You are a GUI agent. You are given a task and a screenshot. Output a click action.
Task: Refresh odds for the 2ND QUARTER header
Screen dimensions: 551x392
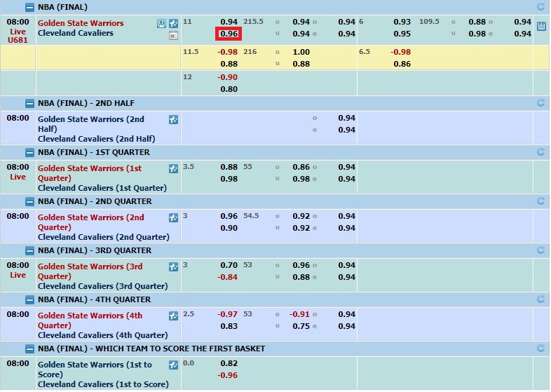click(x=540, y=201)
